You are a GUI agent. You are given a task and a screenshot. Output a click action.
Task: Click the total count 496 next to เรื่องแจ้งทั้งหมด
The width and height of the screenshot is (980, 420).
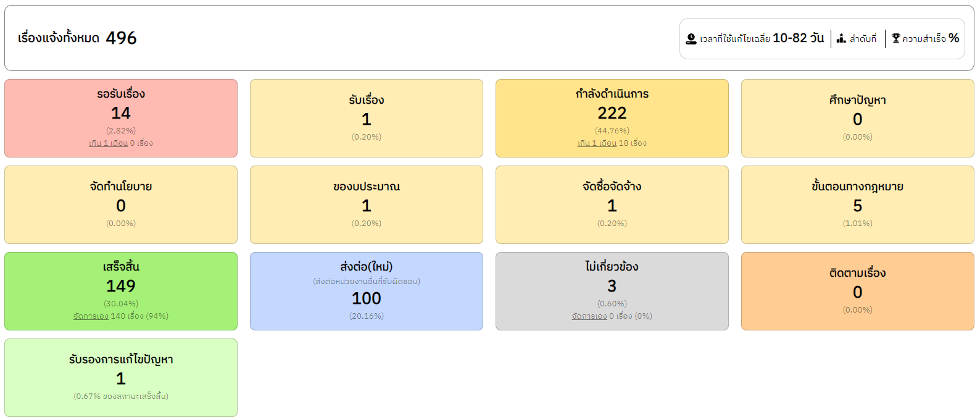(121, 38)
